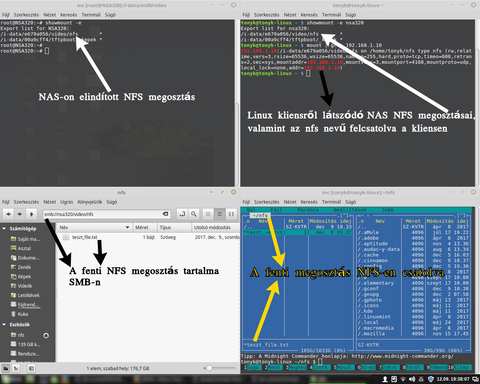
Task: Click the 3 Megnéz function key
Action: pyautogui.click(x=296, y=367)
